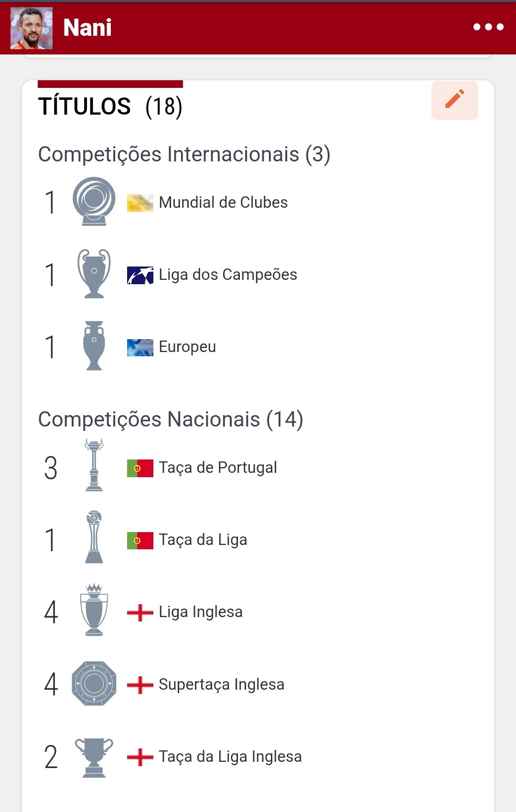Screen dimensions: 516x812
Task: Select the Mundial de Clubes trophy icon
Action: click(94, 202)
